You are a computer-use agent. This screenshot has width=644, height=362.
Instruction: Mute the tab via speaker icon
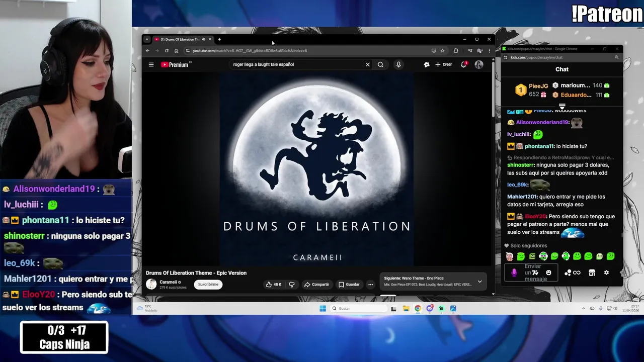click(x=203, y=39)
